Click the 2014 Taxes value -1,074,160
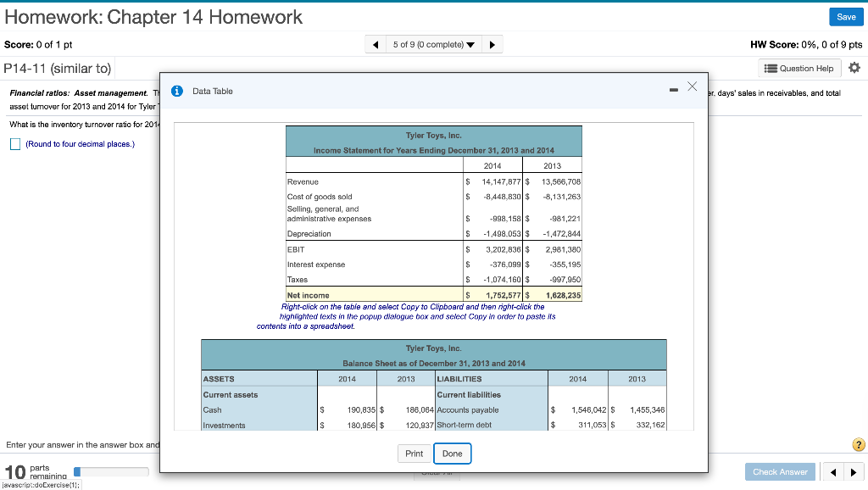The height and width of the screenshot is (490, 868). (502, 280)
